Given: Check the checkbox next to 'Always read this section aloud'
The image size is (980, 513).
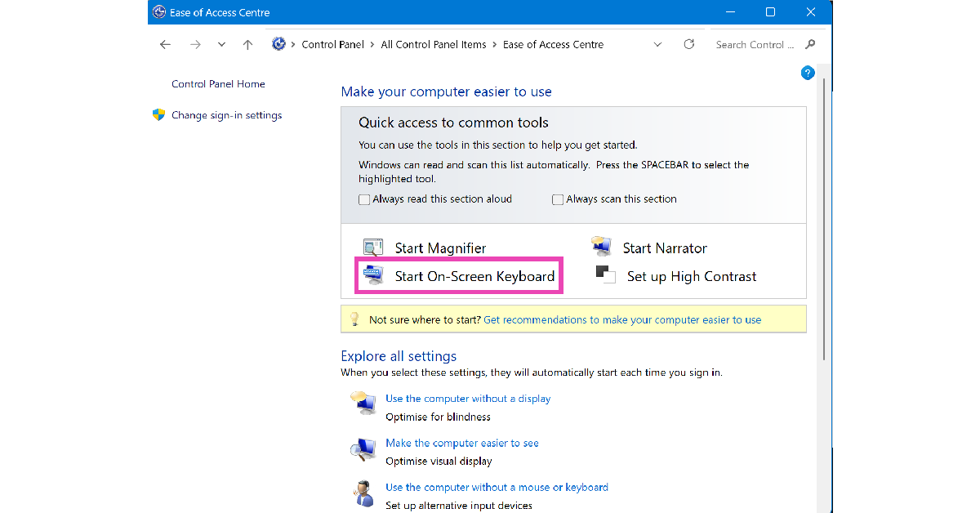Looking at the screenshot, I should click(364, 199).
